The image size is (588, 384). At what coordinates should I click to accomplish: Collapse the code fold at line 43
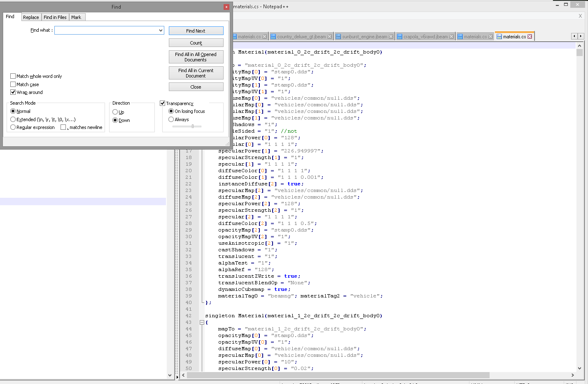point(202,323)
